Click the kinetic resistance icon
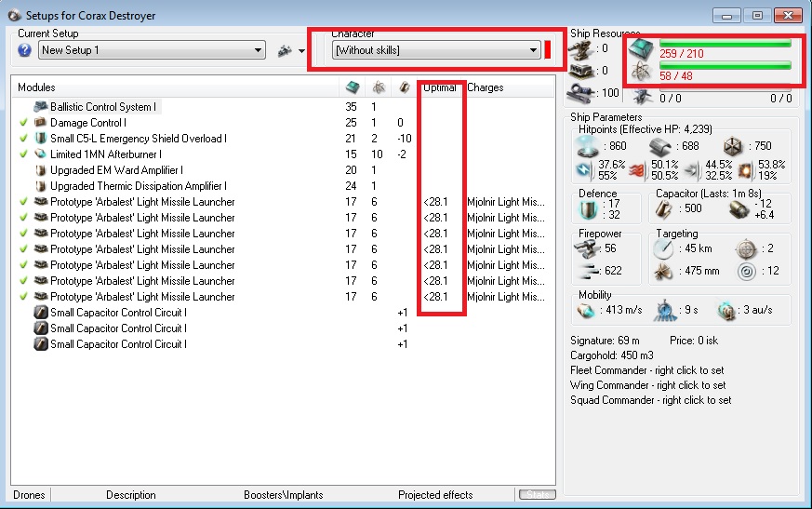This screenshot has width=812, height=509. point(693,170)
